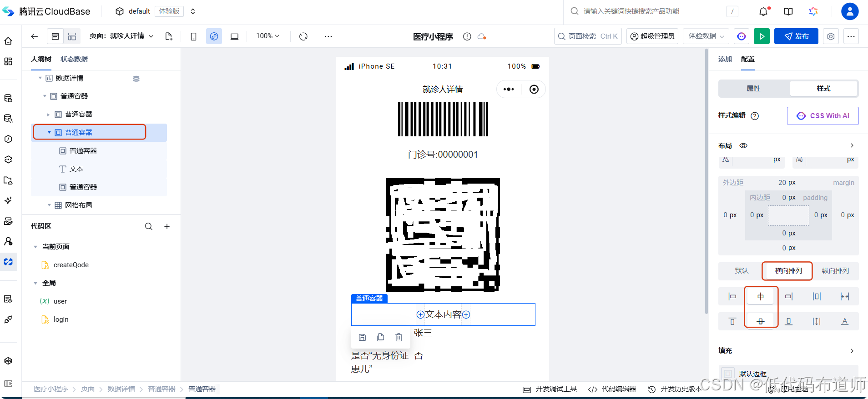Image resolution: width=868 pixels, height=399 pixels.
Task: Delete the selected container component
Action: pyautogui.click(x=399, y=337)
